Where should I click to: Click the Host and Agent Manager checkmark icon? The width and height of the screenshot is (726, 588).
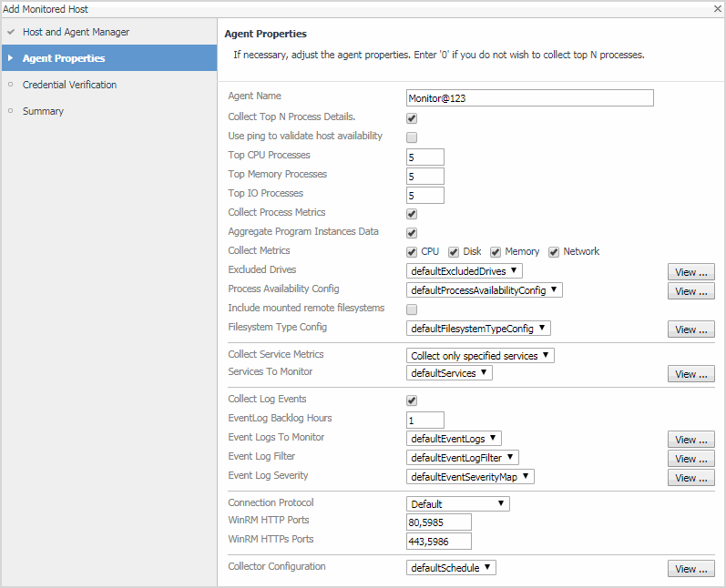(11, 32)
